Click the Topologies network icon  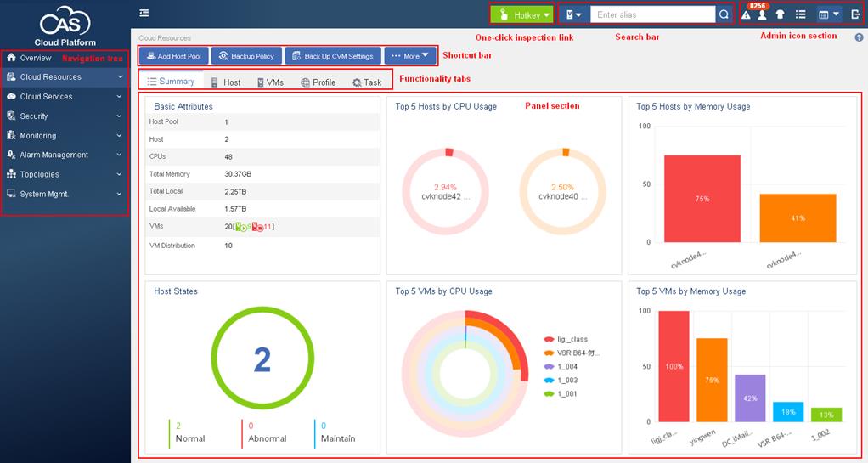click(x=11, y=174)
